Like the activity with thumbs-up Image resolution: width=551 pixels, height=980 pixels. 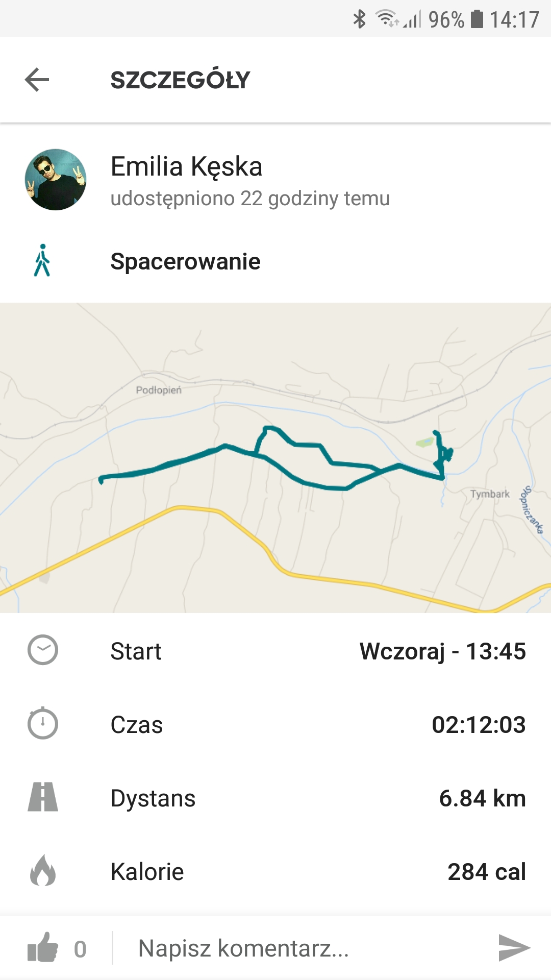point(43,948)
